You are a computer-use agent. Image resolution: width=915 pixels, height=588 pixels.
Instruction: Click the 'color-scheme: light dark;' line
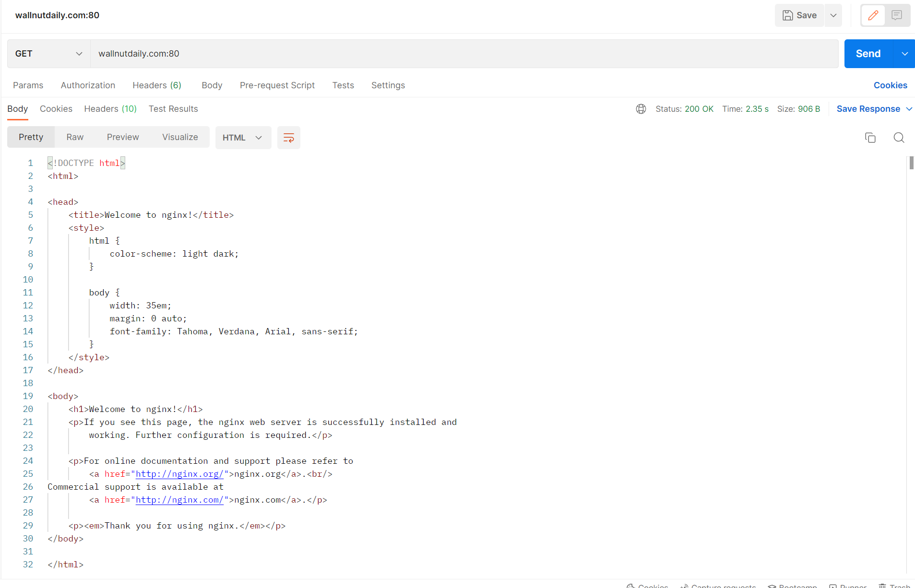click(174, 254)
